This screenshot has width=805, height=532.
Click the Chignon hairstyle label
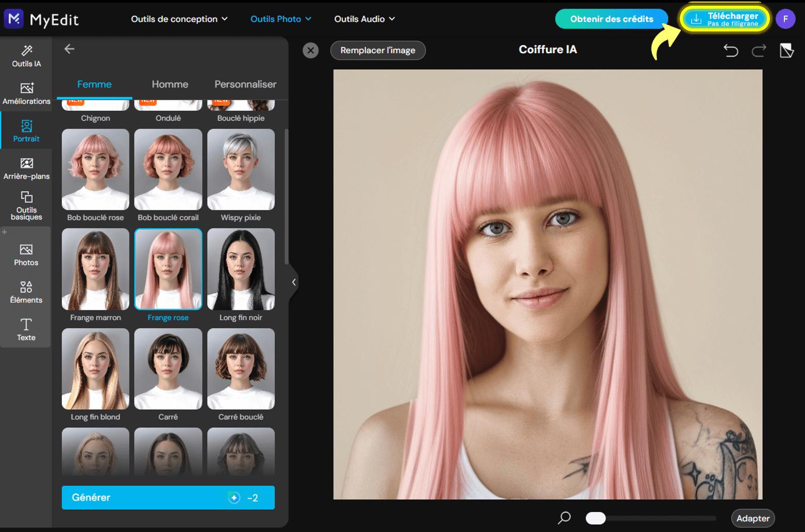pos(95,118)
